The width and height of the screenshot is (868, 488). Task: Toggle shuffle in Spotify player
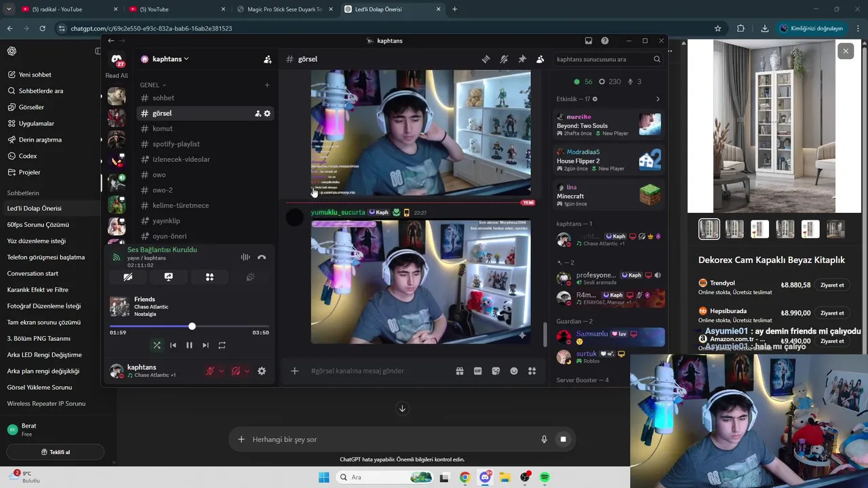click(x=157, y=345)
